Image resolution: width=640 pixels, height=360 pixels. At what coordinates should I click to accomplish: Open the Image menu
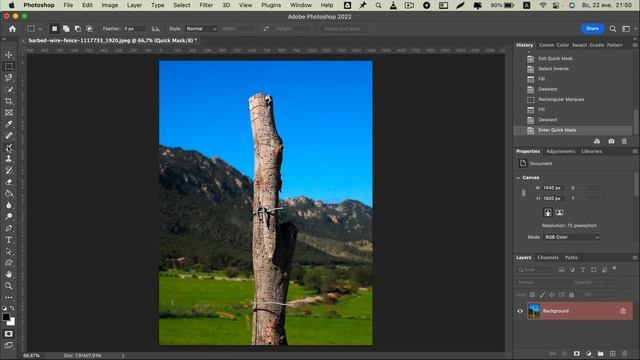(110, 5)
